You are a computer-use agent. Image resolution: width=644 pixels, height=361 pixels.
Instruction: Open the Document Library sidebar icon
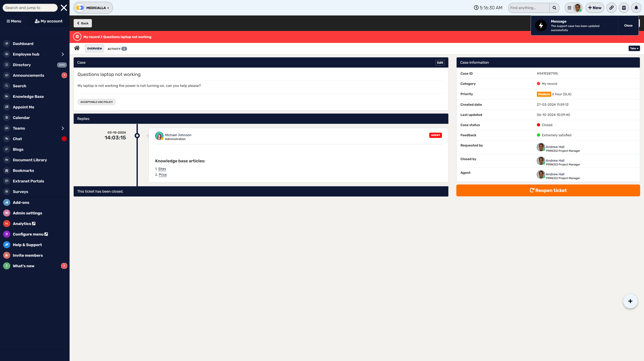(x=6, y=160)
